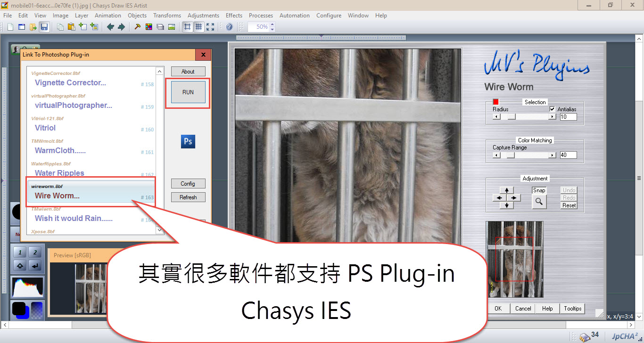
Task: Toggle the Antialias checkbox
Action: (x=553, y=109)
